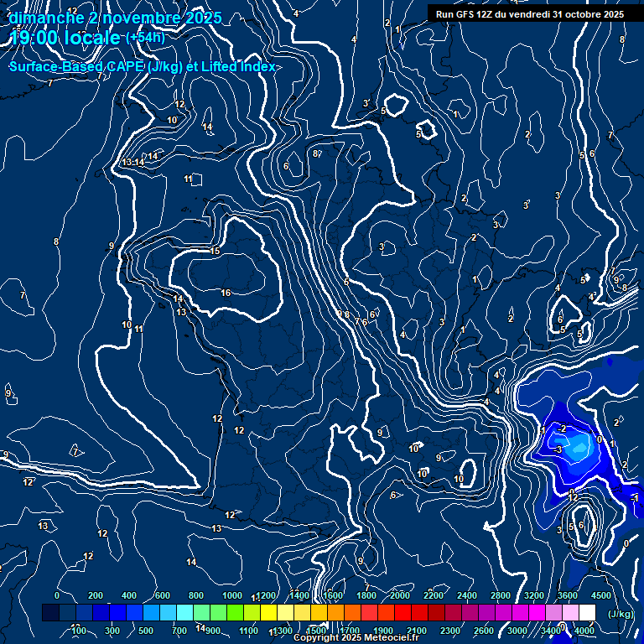The width and height of the screenshot is (644, 644).
Task: Select the light pink swatch before the white one
Action: tap(570, 612)
